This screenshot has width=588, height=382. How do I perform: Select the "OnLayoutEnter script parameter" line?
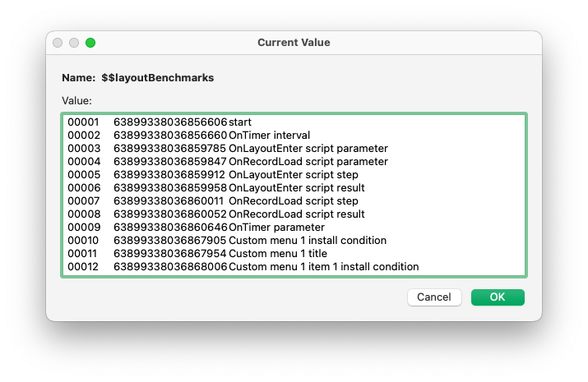click(x=308, y=148)
